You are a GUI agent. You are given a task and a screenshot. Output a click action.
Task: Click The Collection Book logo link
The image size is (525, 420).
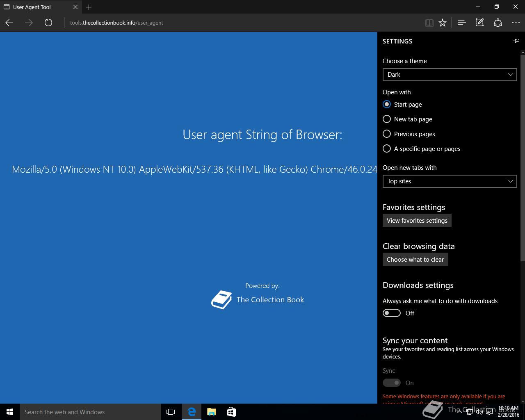point(258,300)
